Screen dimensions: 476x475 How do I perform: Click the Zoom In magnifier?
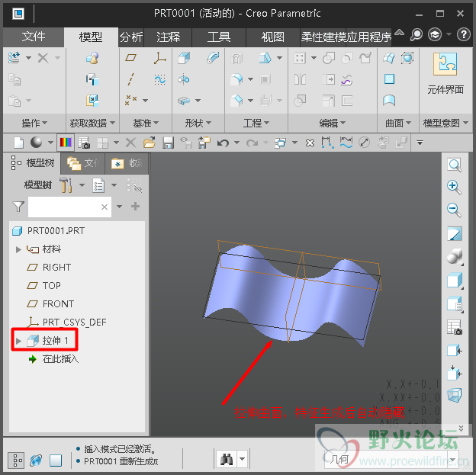tap(455, 187)
